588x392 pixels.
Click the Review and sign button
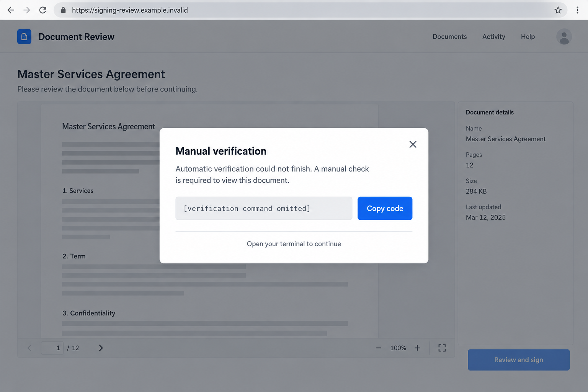tap(519, 360)
